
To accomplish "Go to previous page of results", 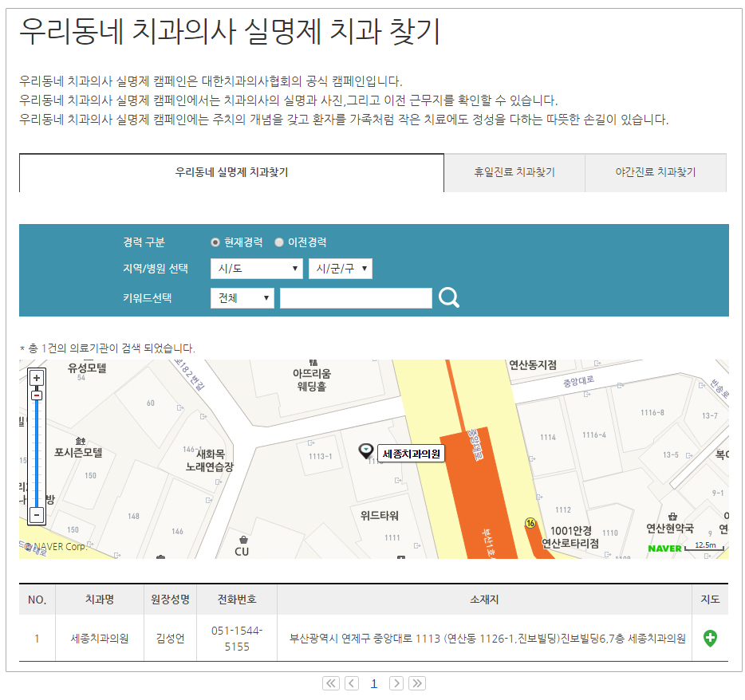I will (352, 683).
